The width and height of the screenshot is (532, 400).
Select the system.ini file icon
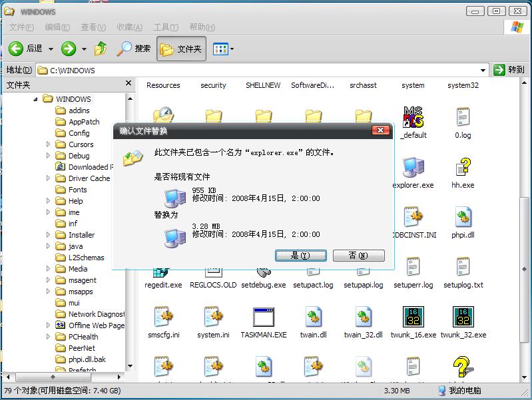pyautogui.click(x=214, y=317)
